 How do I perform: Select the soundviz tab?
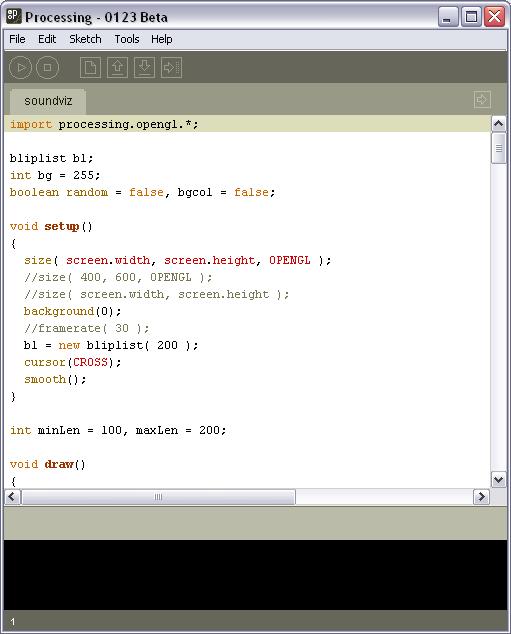tap(48, 101)
